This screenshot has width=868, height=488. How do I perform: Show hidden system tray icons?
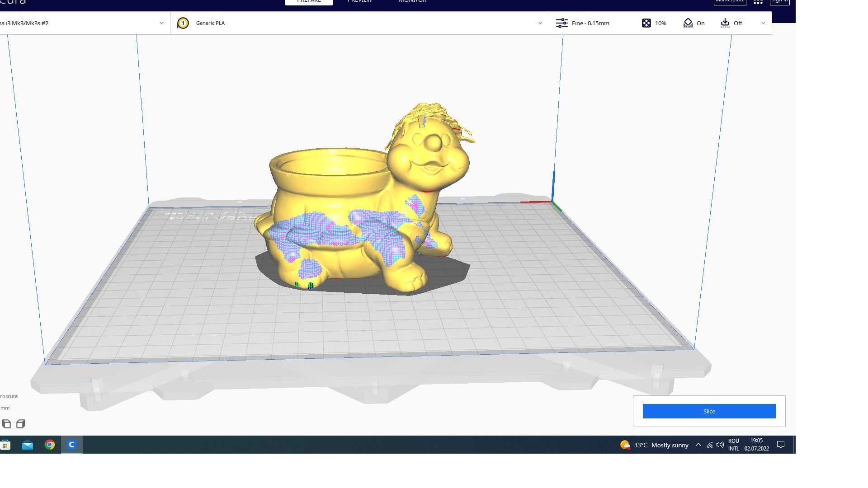(x=698, y=445)
